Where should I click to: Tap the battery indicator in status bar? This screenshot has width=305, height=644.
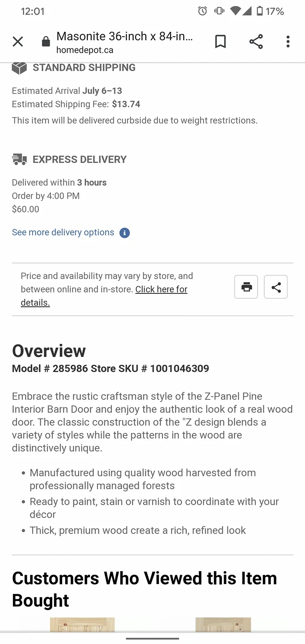(260, 11)
